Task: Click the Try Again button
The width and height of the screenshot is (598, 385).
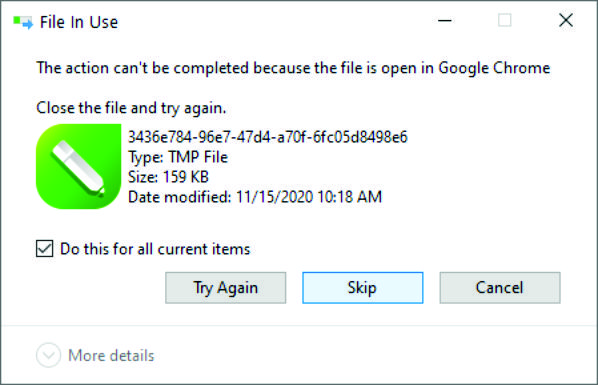Action: coord(225,288)
